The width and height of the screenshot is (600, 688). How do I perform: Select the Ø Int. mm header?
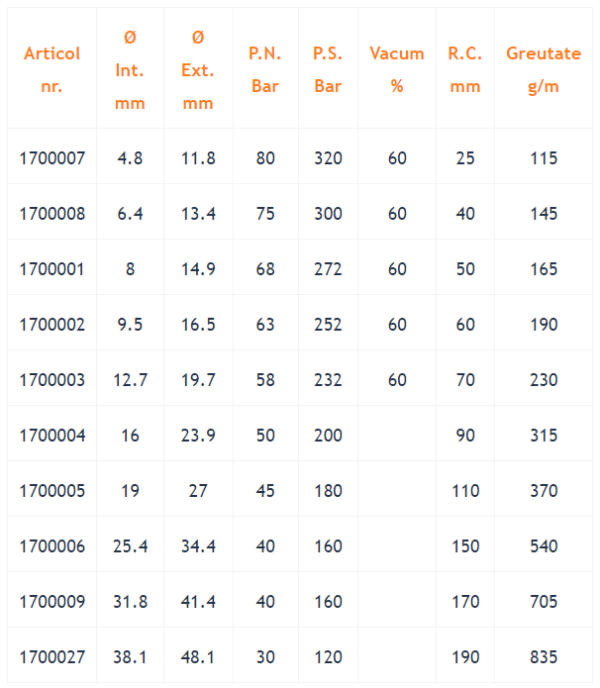click(130, 70)
